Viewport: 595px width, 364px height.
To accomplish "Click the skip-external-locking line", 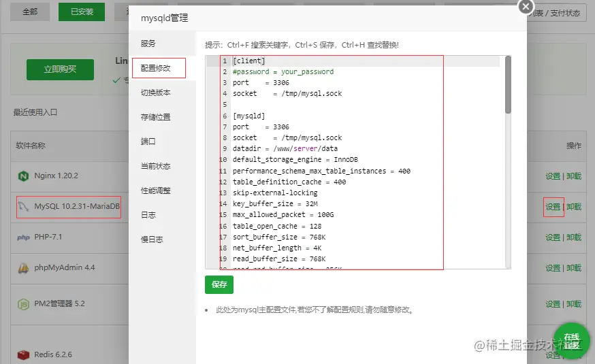I will pos(275,193).
